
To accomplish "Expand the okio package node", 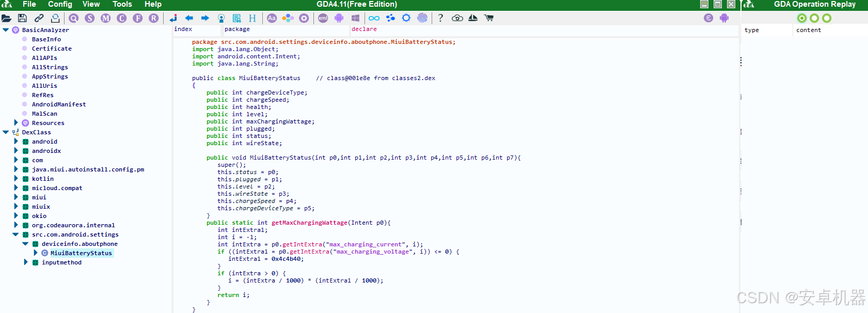I will [15, 216].
